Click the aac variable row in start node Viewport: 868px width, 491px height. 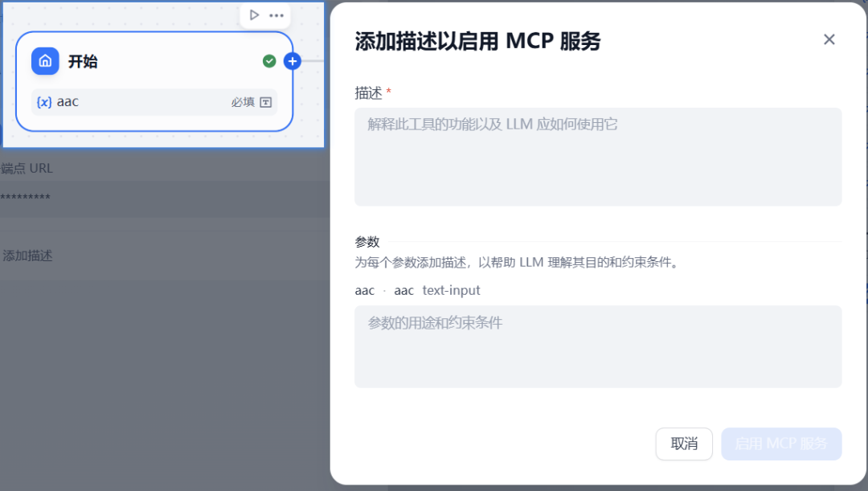coord(154,102)
